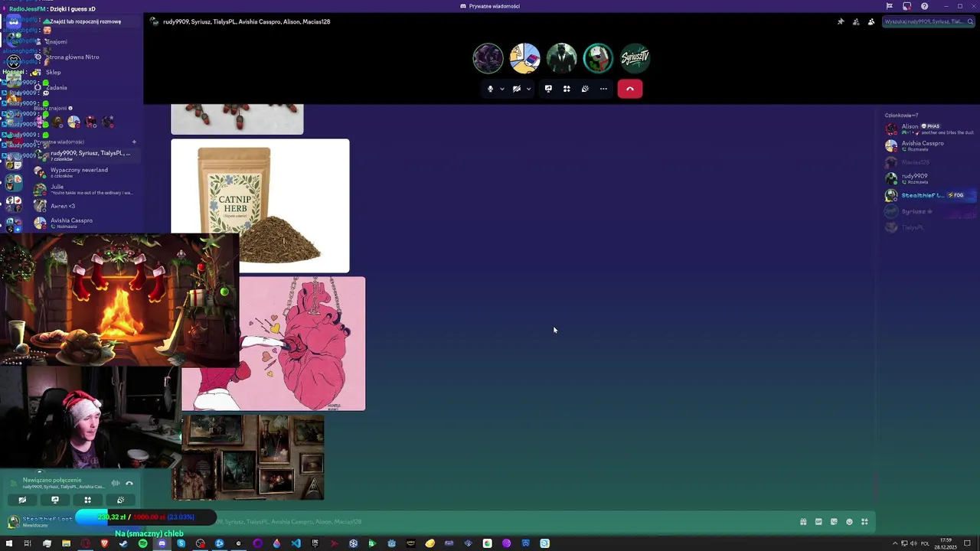The height and width of the screenshot is (551, 980).
Task: Open microphone input options arrow
Action: 502,89
